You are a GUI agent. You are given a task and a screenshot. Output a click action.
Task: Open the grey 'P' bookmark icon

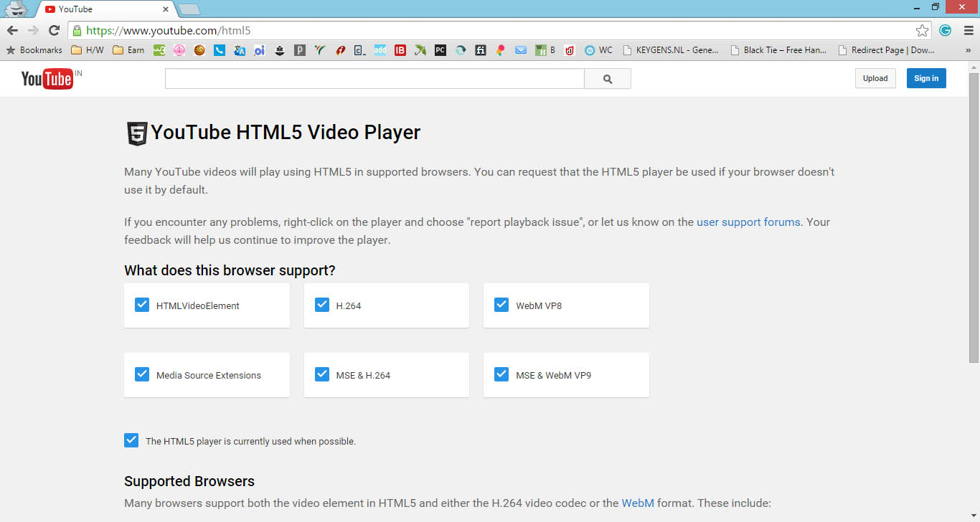[x=300, y=50]
